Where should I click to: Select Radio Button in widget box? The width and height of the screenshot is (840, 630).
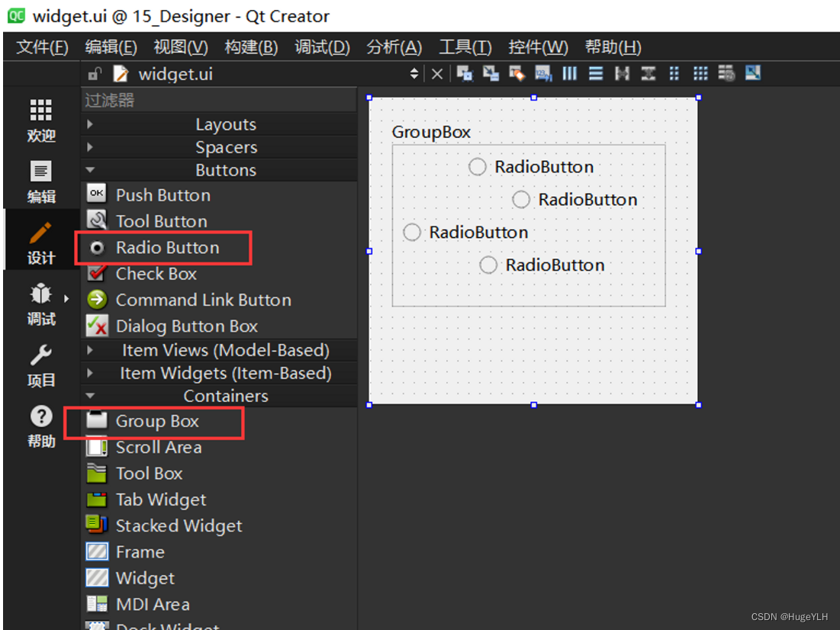[x=218, y=247]
